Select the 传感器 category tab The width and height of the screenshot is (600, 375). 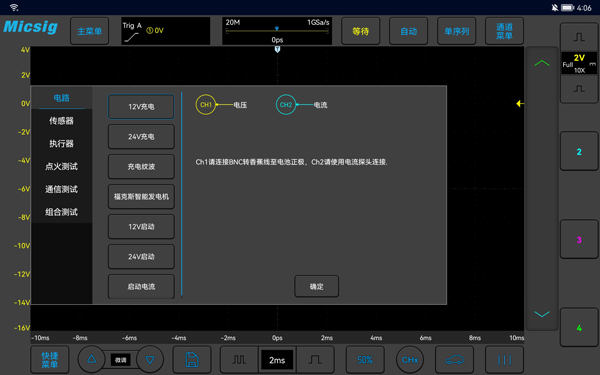coord(61,121)
